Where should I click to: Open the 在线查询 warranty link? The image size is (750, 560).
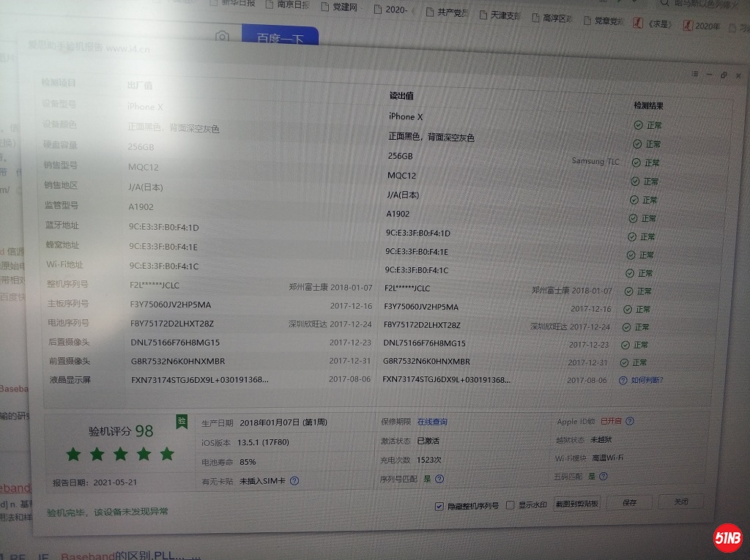click(432, 422)
